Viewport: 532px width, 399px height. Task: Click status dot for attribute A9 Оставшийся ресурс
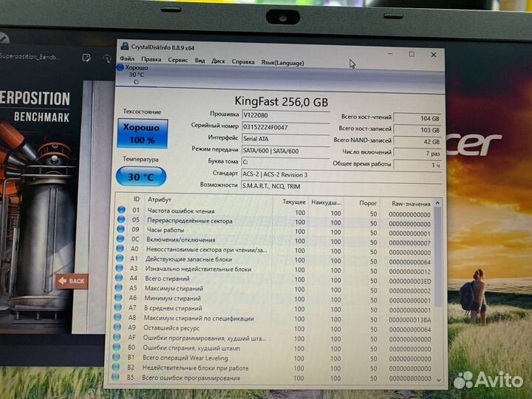tap(117, 327)
